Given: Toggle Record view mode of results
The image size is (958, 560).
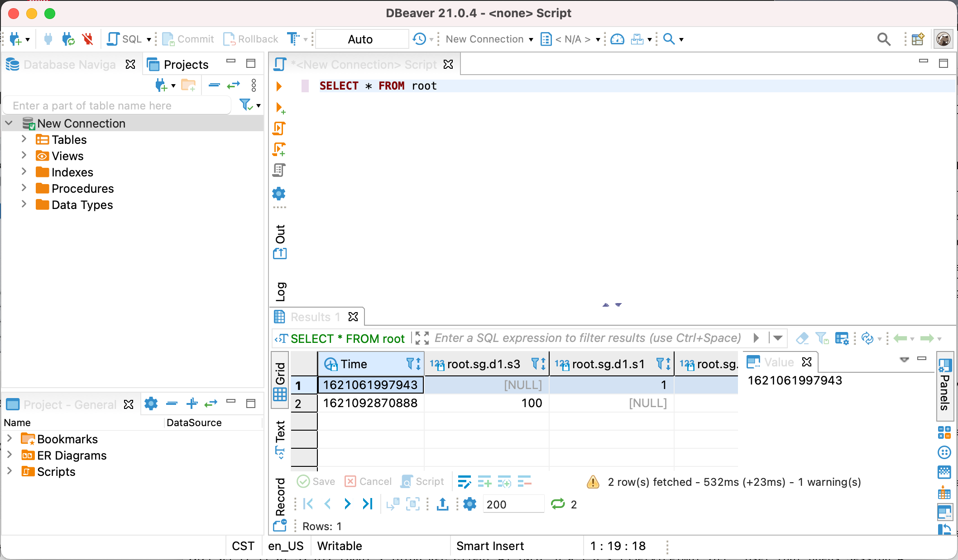Looking at the screenshot, I should 280,497.
